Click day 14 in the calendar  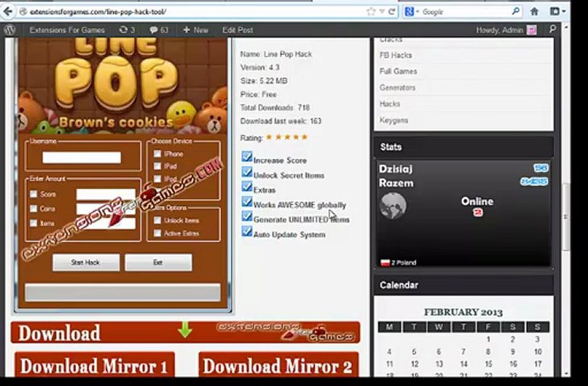click(x=464, y=364)
